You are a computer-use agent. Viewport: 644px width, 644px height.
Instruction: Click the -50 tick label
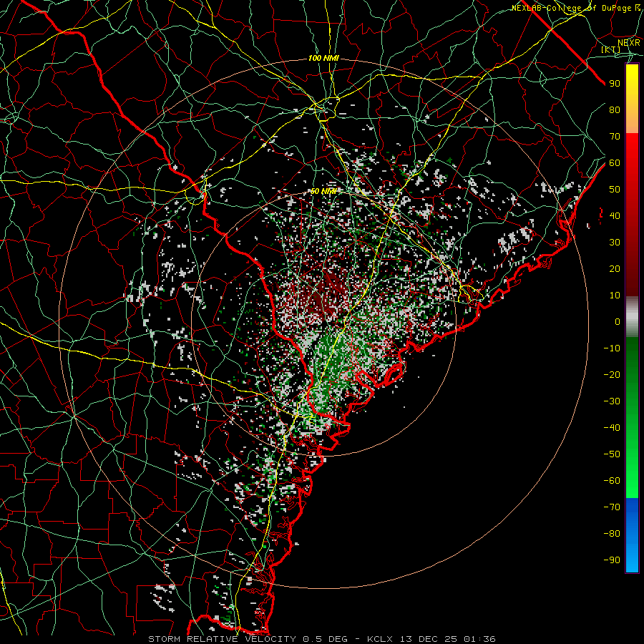612,454
